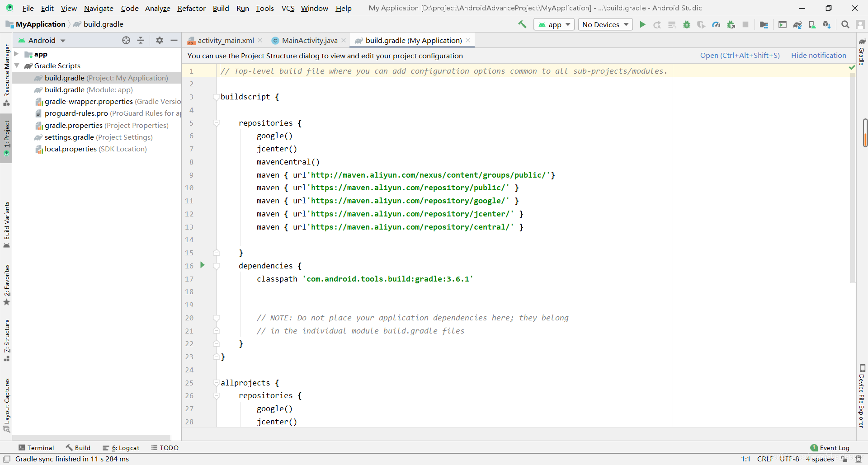Toggle the Build Variants tool window
The height and width of the screenshot is (465, 868).
6,225
